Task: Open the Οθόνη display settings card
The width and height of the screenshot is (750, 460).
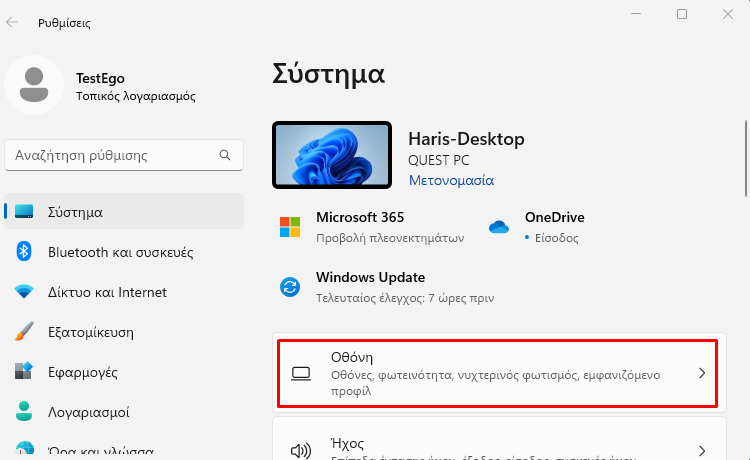Action: click(x=499, y=373)
